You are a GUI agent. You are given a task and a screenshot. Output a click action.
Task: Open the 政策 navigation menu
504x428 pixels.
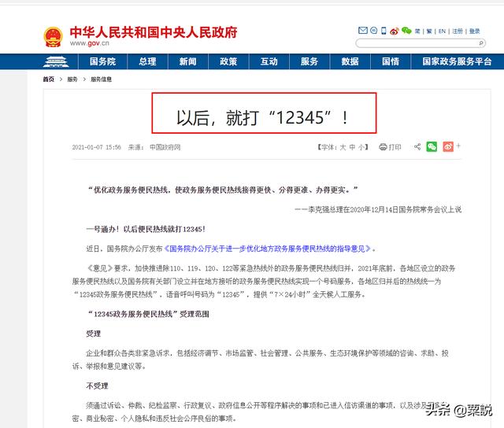click(x=228, y=61)
